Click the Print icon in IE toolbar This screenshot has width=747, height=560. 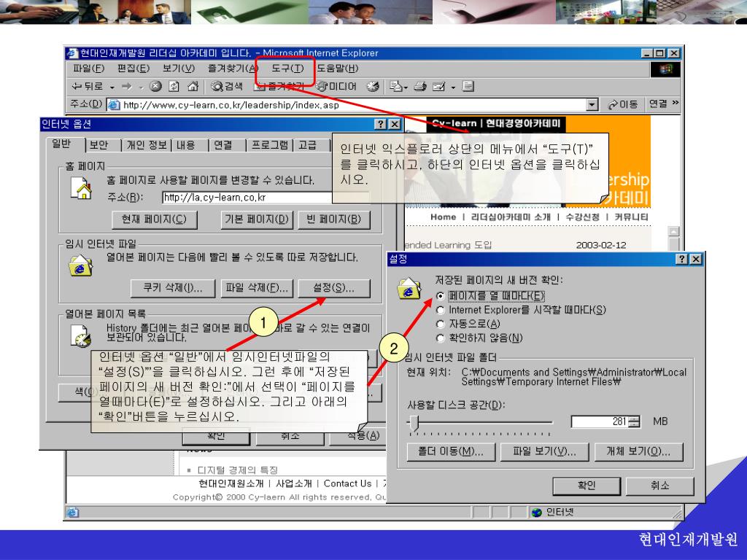tap(420, 86)
